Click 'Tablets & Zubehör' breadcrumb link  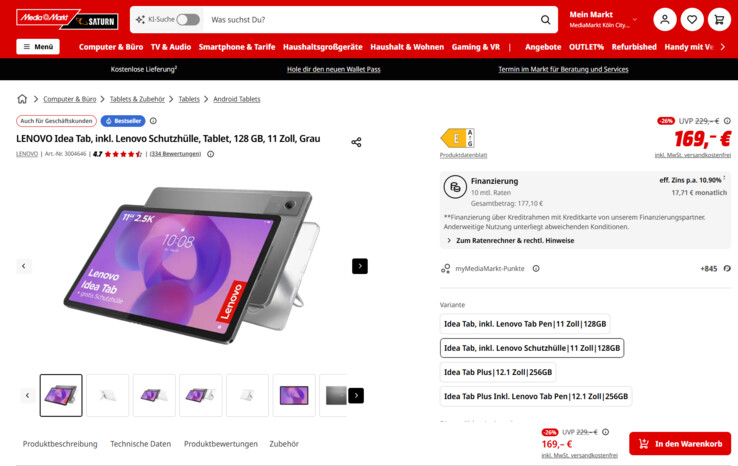[137, 99]
